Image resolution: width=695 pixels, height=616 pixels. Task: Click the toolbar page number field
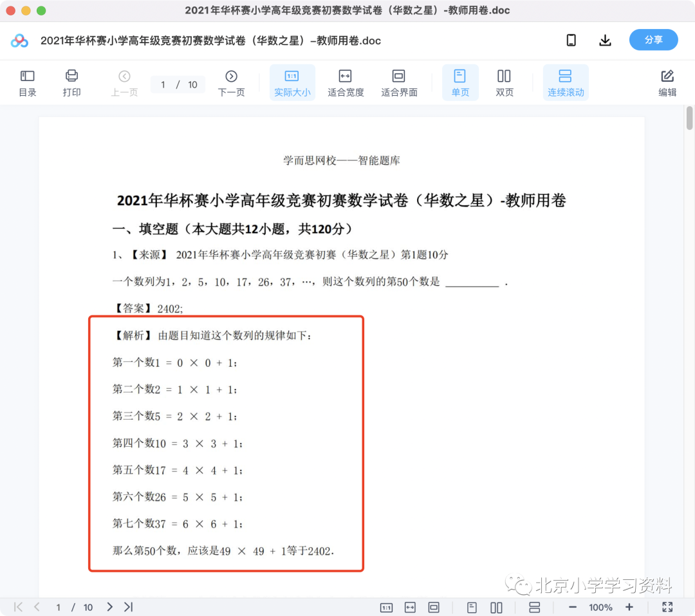coord(163,85)
